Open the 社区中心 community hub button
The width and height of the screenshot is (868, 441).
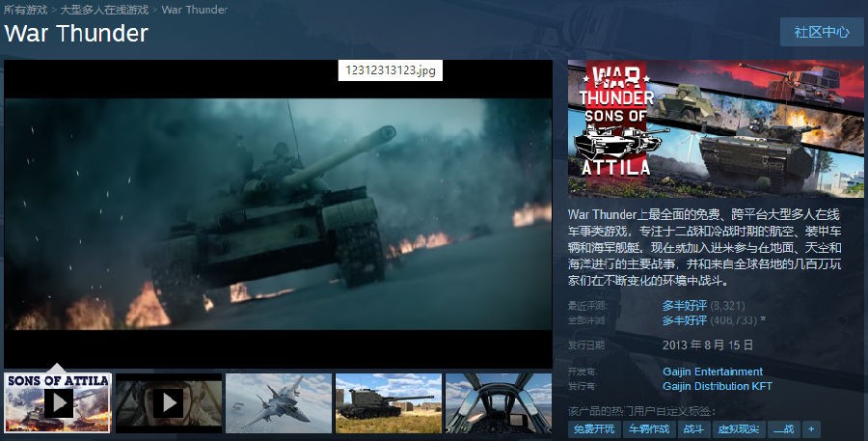pos(822,32)
